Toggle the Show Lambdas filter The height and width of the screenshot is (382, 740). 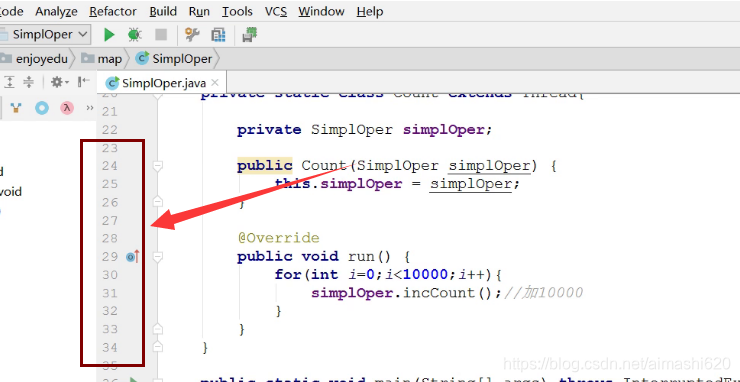pos(67,108)
